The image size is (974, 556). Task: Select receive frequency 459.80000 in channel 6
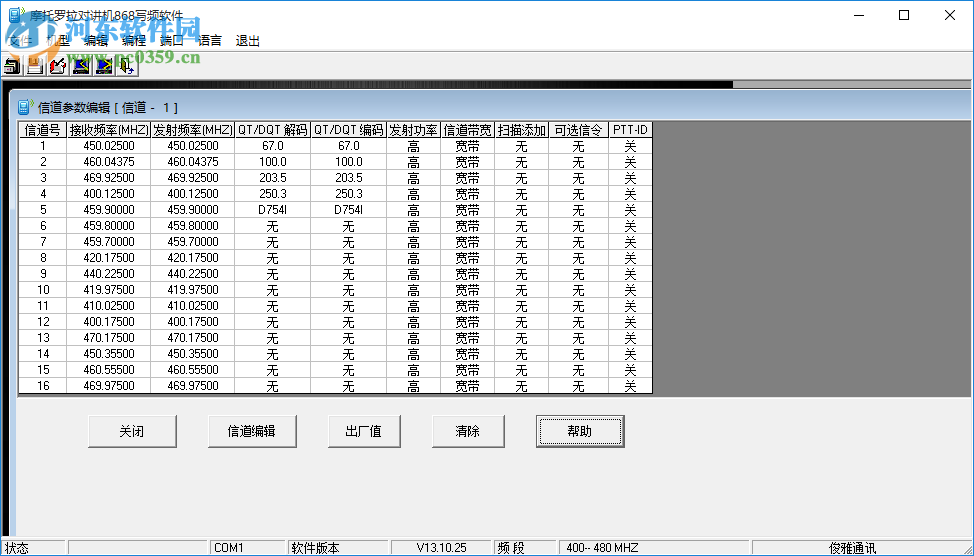109,226
